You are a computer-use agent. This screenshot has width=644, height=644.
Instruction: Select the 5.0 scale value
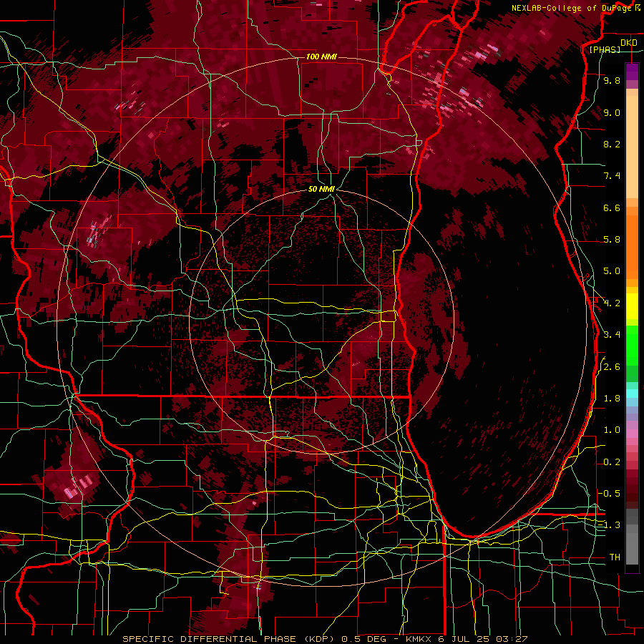tap(612, 271)
